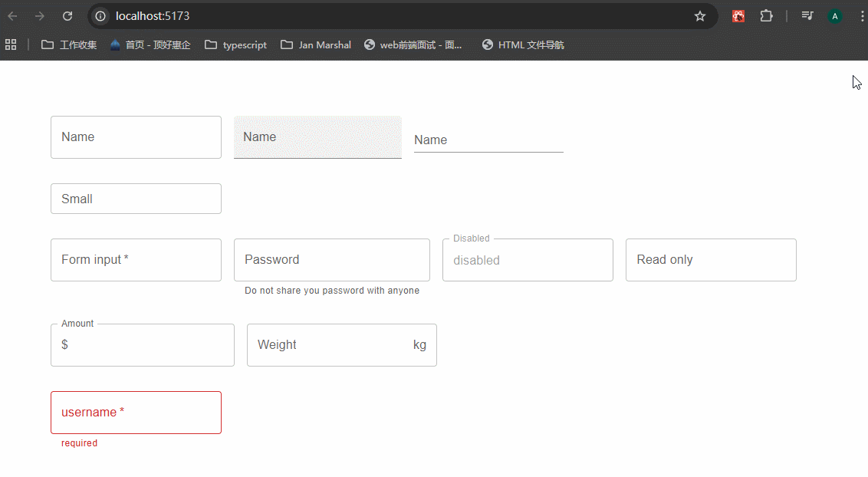
Task: Click the browser reload icon
Action: pos(67,16)
